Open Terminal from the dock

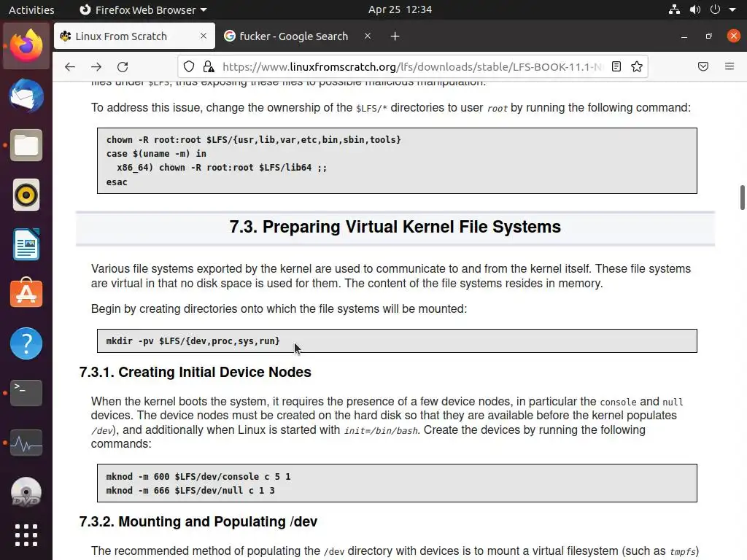pos(26,393)
